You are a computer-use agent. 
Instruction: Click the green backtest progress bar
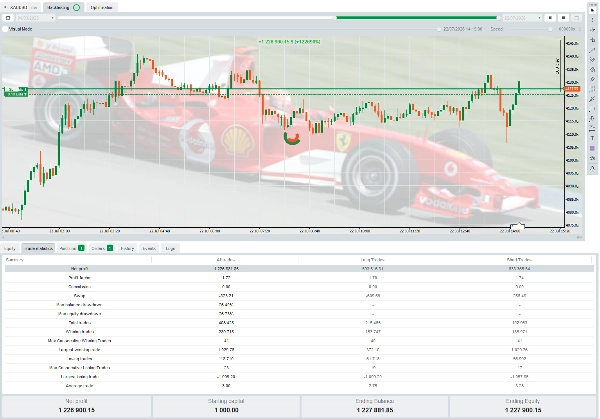417,18
